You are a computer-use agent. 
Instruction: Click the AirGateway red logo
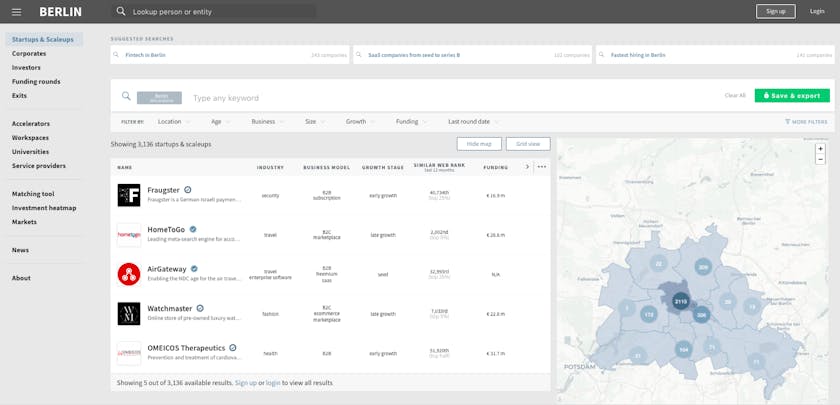[x=129, y=274]
